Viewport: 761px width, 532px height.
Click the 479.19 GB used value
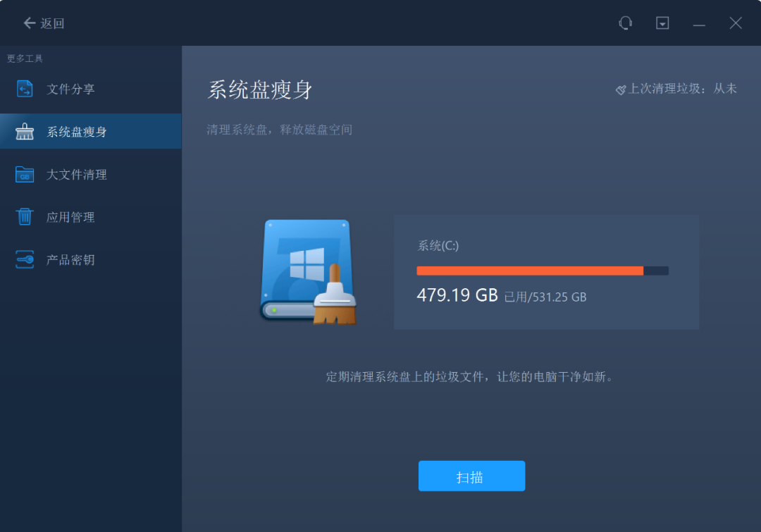click(x=457, y=295)
